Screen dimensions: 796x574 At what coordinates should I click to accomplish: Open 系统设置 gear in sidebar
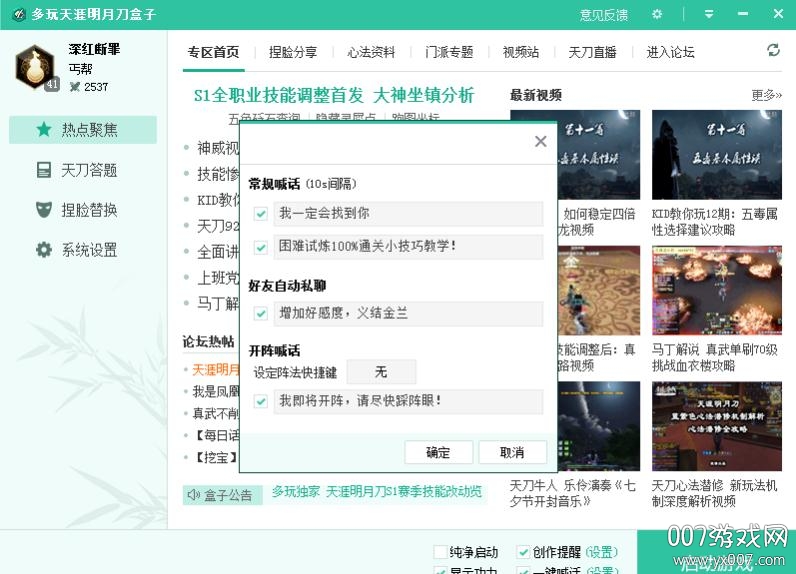(43, 250)
